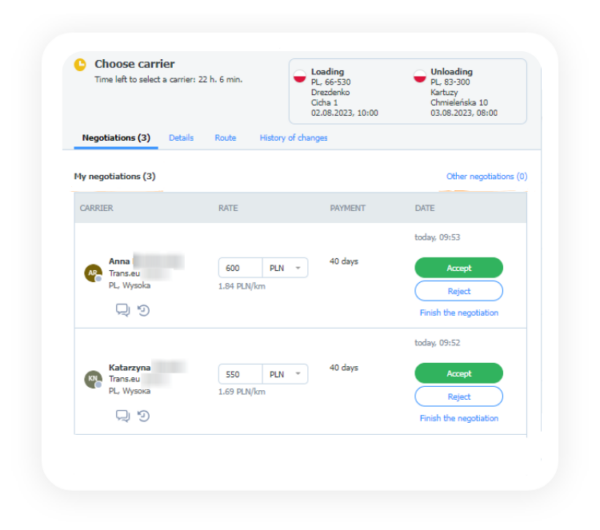The height and width of the screenshot is (530, 600).
Task: Open chat with carrier Anna
Action: (123, 310)
